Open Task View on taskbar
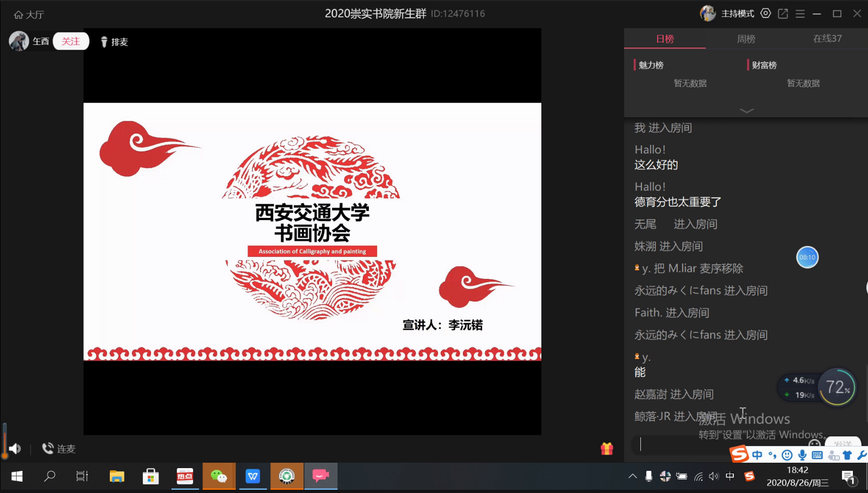868x493 pixels. click(82, 476)
